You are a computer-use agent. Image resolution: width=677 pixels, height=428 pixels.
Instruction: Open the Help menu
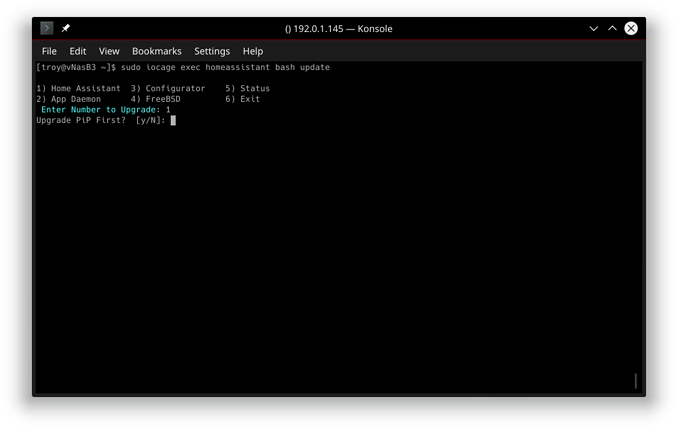pyautogui.click(x=253, y=51)
